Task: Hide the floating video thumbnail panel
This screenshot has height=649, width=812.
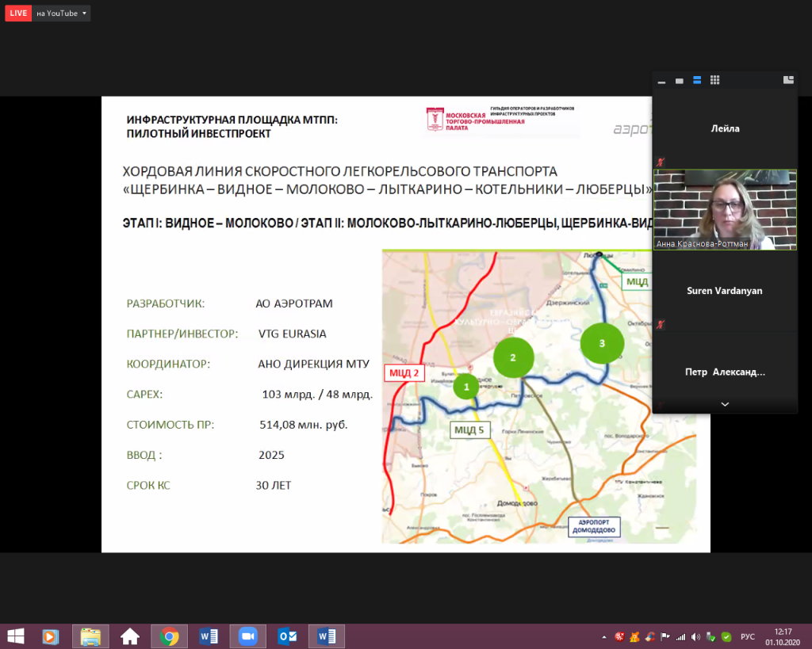Action: click(661, 80)
